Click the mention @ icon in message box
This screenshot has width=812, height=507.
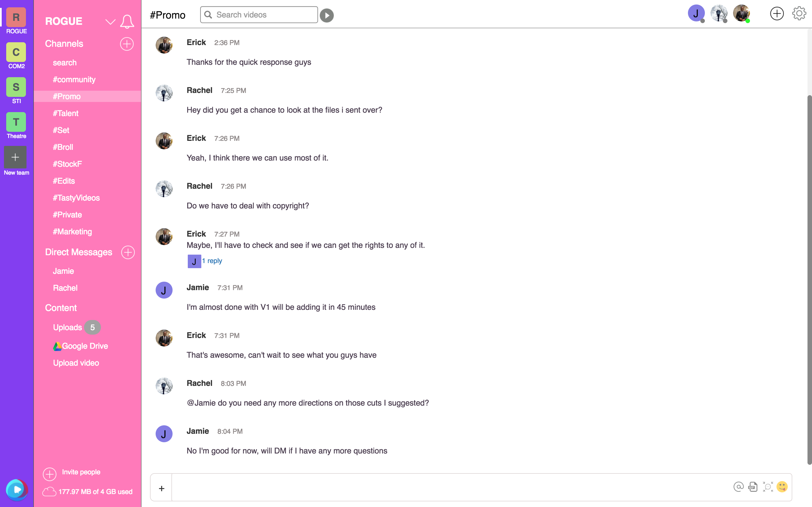(738, 486)
